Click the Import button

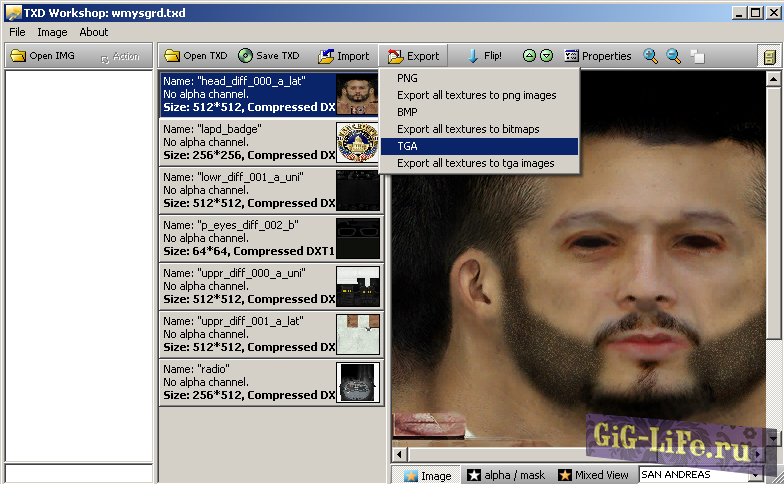[x=343, y=56]
